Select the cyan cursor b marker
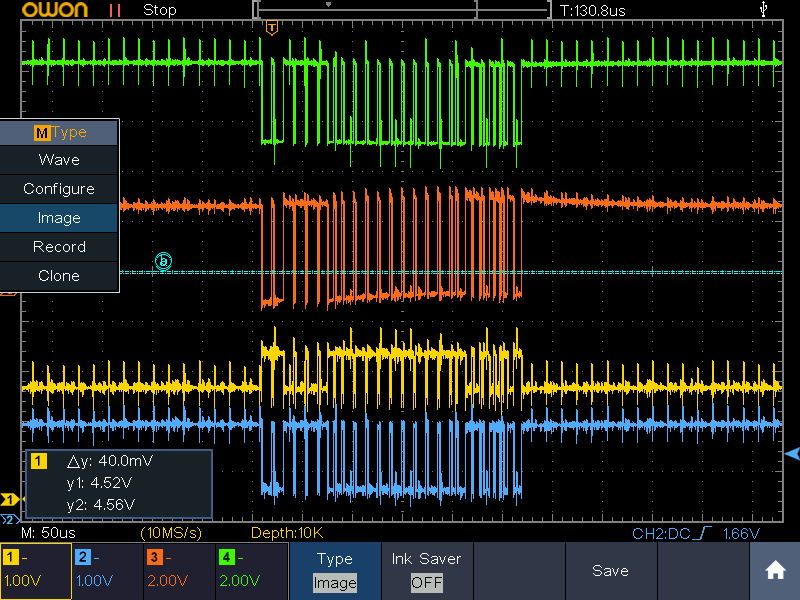 click(x=163, y=261)
